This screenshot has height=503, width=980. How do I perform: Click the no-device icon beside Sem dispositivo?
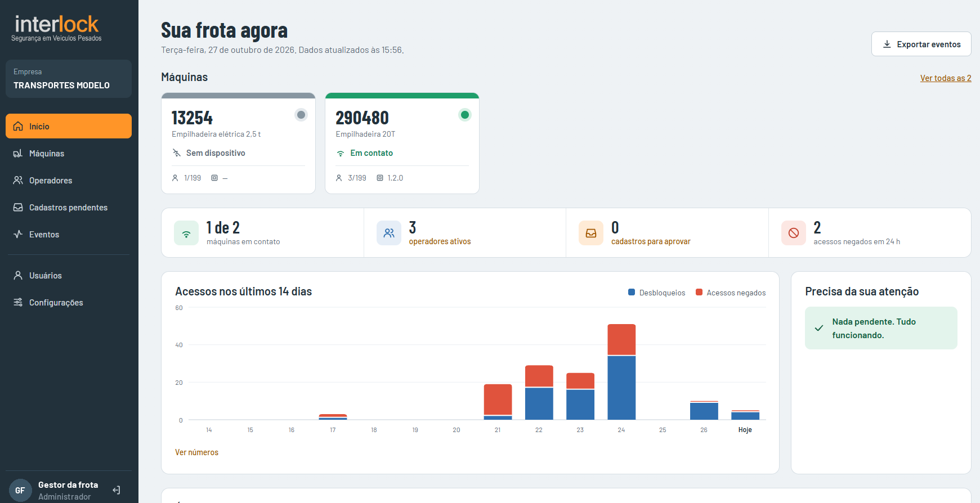pyautogui.click(x=177, y=153)
